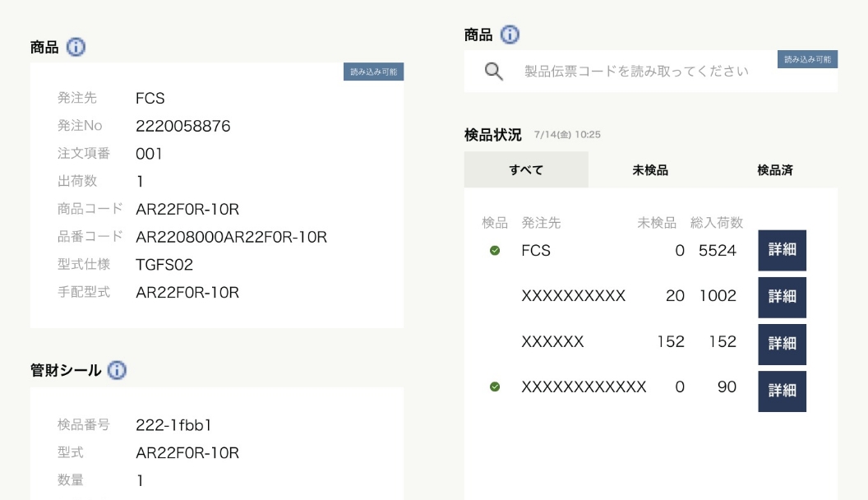Screen dimensions: 868x500
Task: Switch to the 未検品 tab
Action: (650, 169)
